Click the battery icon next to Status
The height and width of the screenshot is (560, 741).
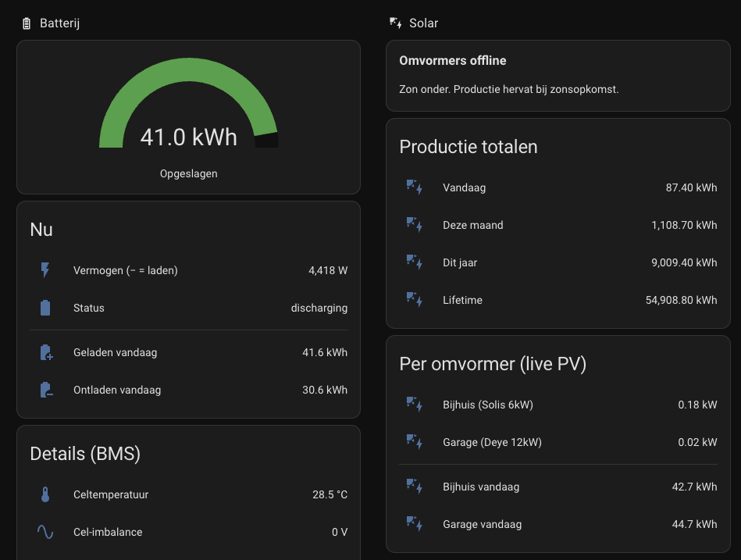tap(45, 308)
